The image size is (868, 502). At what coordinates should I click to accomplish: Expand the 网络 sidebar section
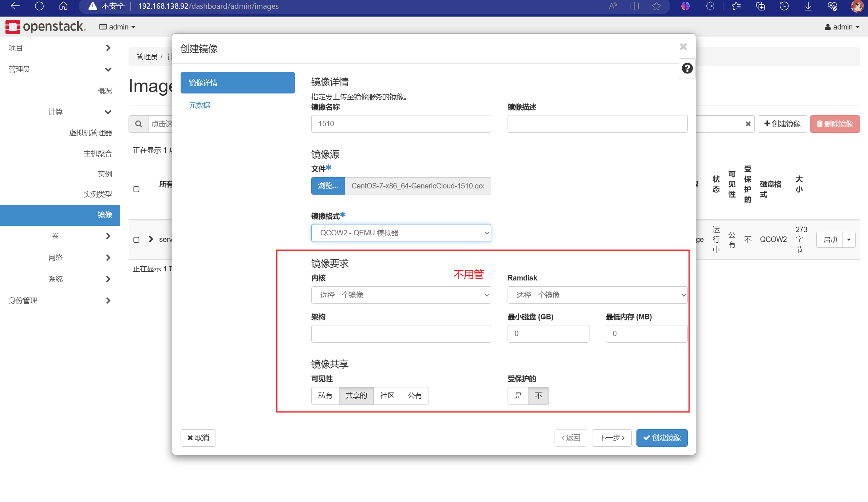(x=55, y=257)
